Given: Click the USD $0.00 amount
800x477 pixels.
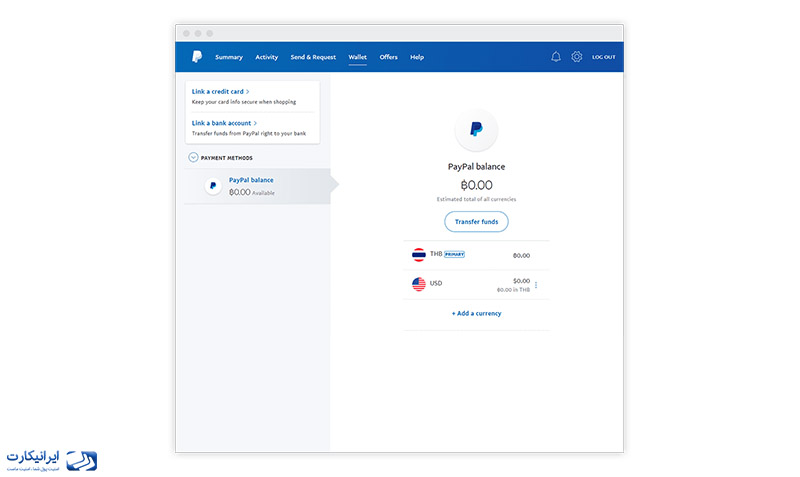Looking at the screenshot, I should click(521, 281).
